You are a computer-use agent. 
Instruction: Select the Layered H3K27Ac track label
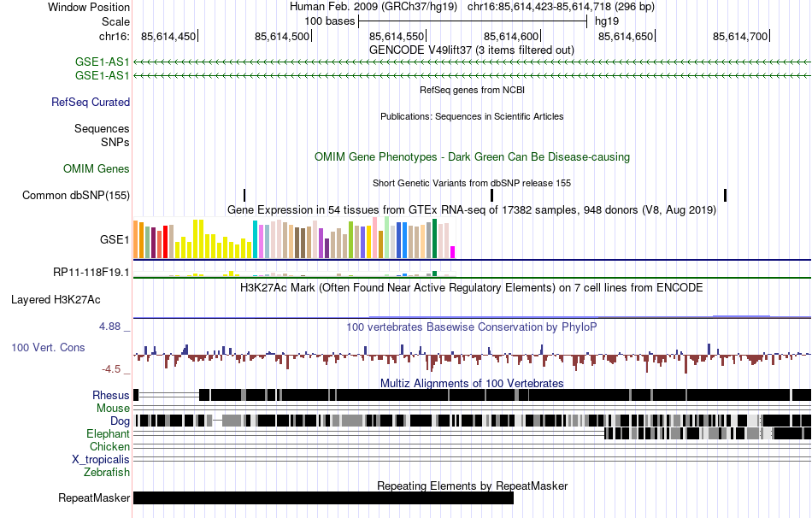coord(56,300)
